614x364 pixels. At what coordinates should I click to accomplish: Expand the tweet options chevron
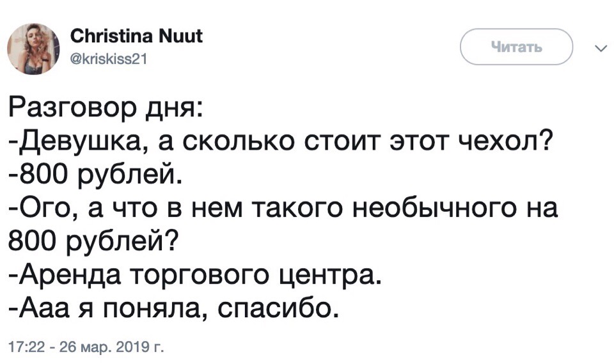[599, 48]
